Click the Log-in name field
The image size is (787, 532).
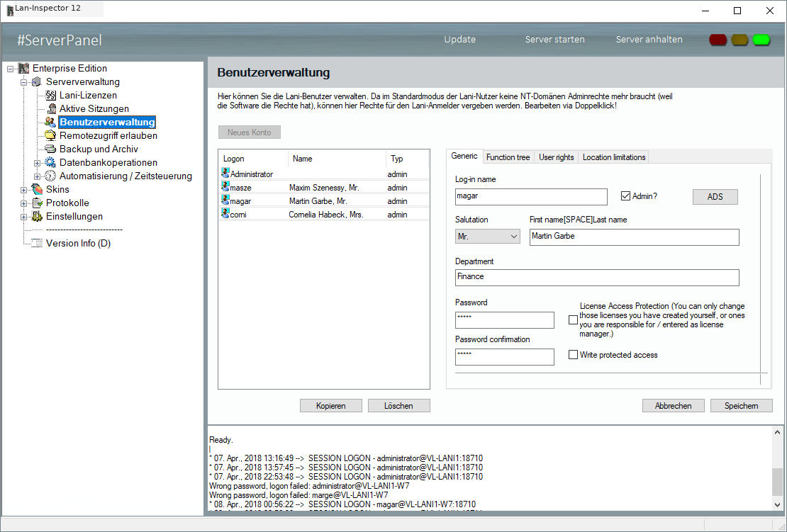[x=531, y=196]
